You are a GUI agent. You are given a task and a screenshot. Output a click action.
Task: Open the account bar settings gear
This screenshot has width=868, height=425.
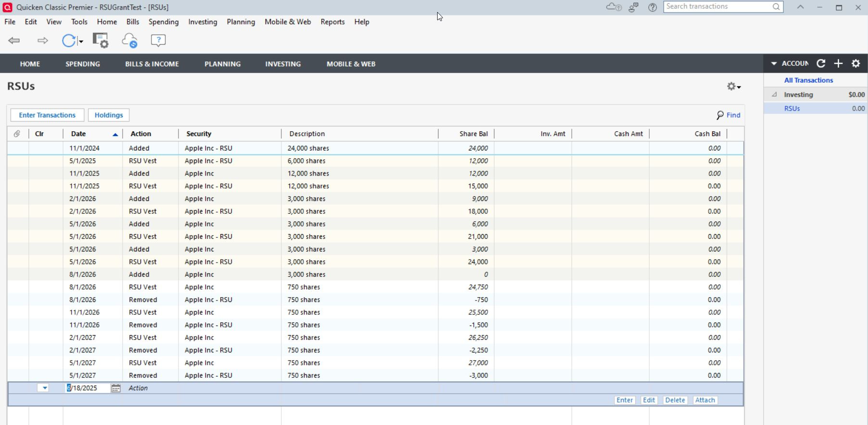pyautogui.click(x=856, y=63)
